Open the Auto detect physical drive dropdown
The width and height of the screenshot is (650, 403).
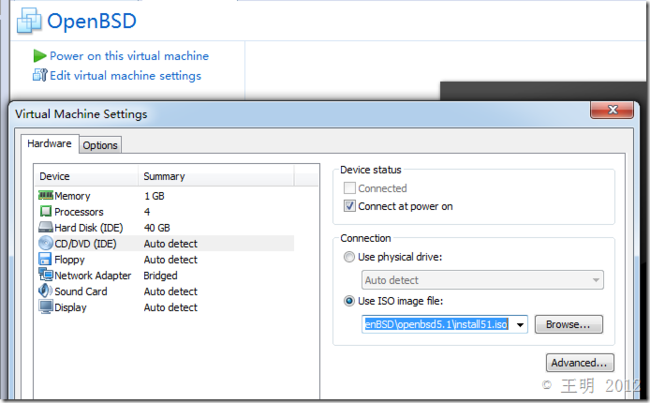pyautogui.click(x=483, y=280)
